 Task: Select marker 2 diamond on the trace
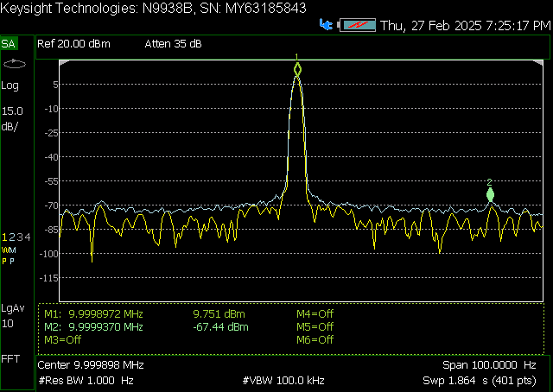point(490,194)
